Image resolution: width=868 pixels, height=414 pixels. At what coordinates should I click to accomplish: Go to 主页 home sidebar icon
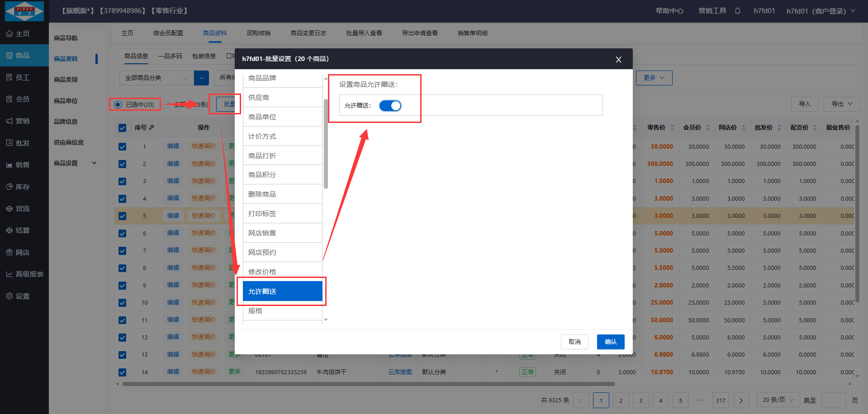(9, 34)
